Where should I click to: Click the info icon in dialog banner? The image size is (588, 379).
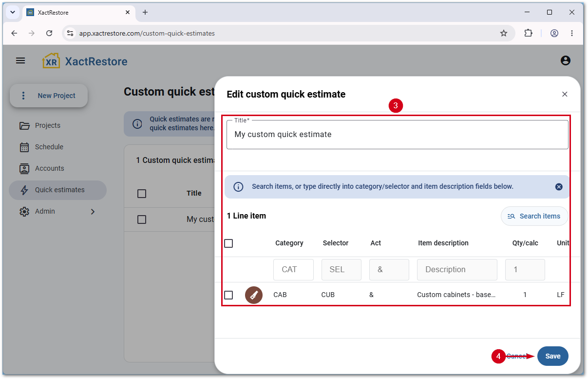238,187
